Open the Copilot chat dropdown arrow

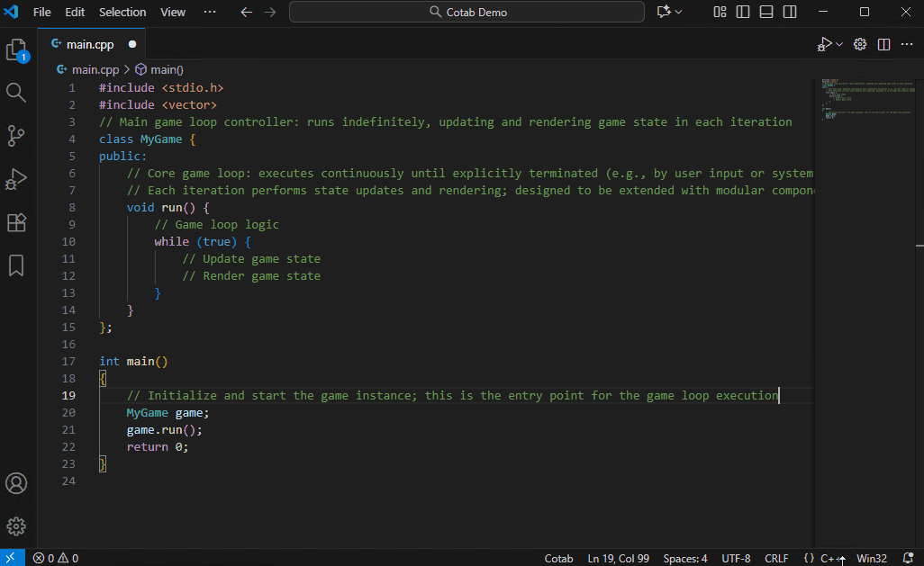coord(679,13)
